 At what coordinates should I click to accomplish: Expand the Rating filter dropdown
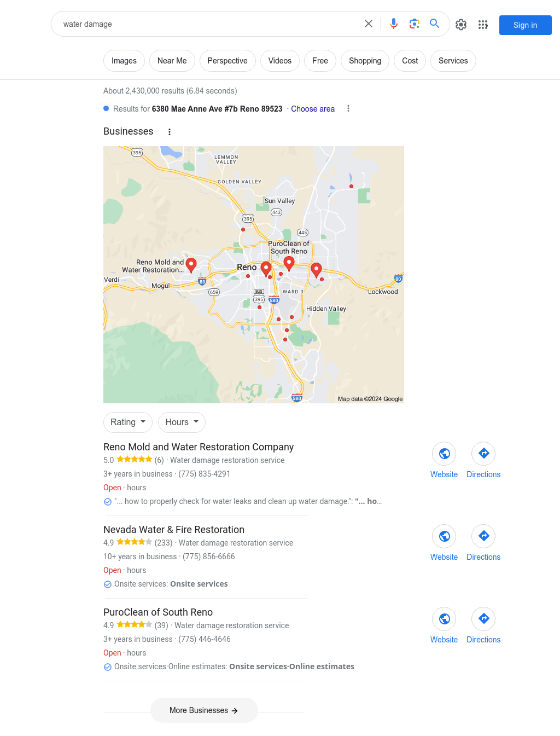pos(128,422)
